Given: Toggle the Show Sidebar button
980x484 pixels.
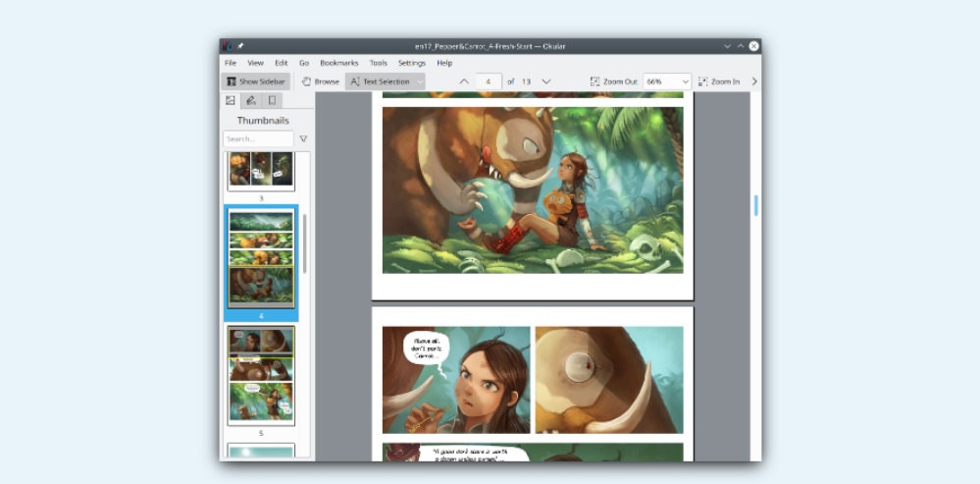Looking at the screenshot, I should (x=256, y=81).
